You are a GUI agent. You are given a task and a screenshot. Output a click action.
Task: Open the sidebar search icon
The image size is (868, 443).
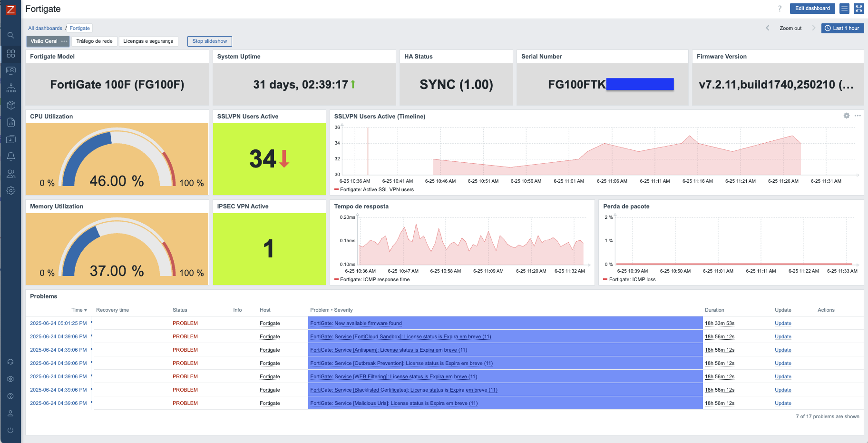[x=10, y=35]
